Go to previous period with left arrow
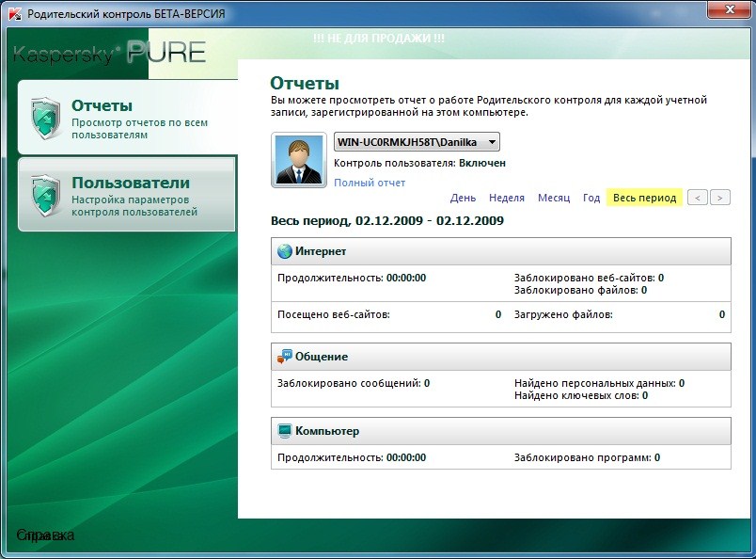The height and width of the screenshot is (559, 756). click(697, 198)
